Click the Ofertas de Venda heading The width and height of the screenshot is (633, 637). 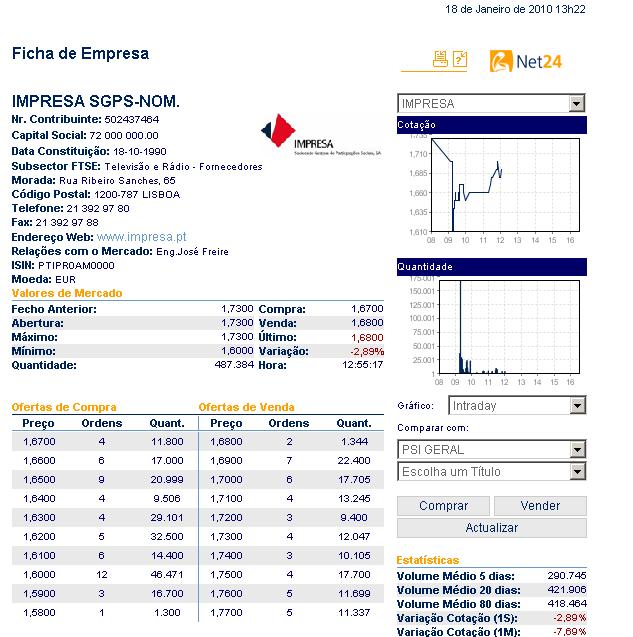(x=246, y=407)
